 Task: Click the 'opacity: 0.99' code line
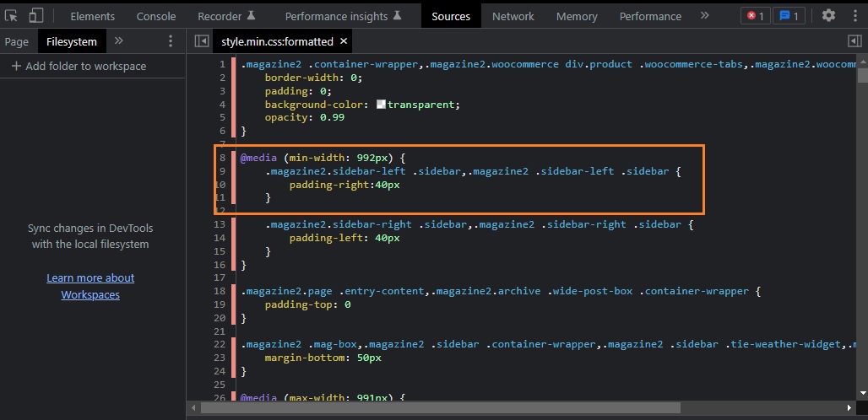(x=304, y=118)
